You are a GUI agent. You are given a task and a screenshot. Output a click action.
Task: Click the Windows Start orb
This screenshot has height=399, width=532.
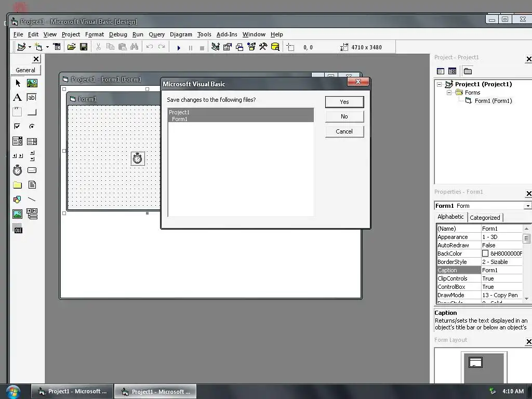pos(13,392)
